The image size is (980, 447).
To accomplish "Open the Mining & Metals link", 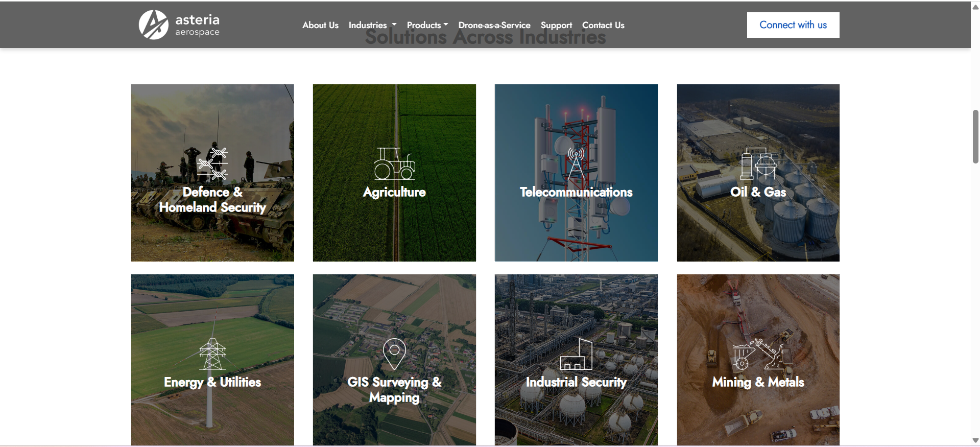I will [x=758, y=382].
